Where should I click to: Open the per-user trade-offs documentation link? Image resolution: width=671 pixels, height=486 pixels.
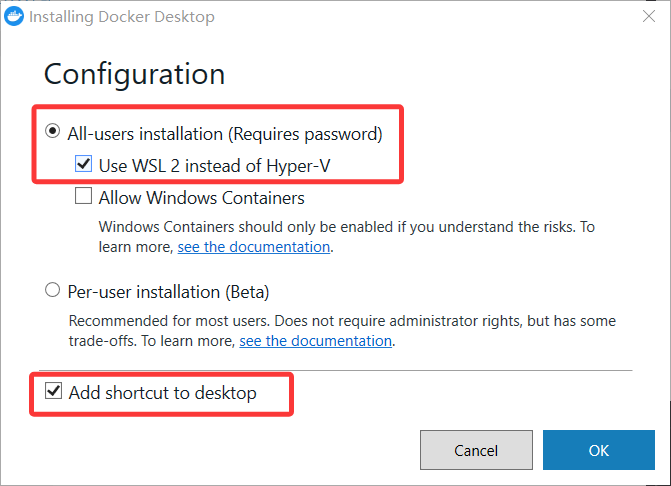point(315,341)
